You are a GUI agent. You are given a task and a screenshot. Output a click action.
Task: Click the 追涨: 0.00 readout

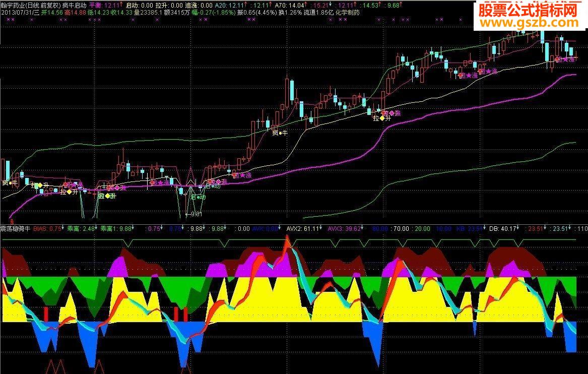(x=199, y=6)
